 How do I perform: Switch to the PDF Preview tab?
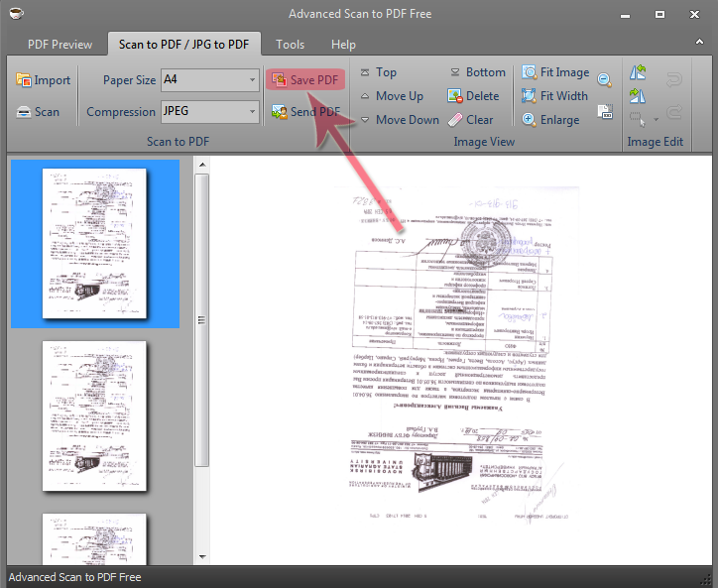[x=60, y=45]
